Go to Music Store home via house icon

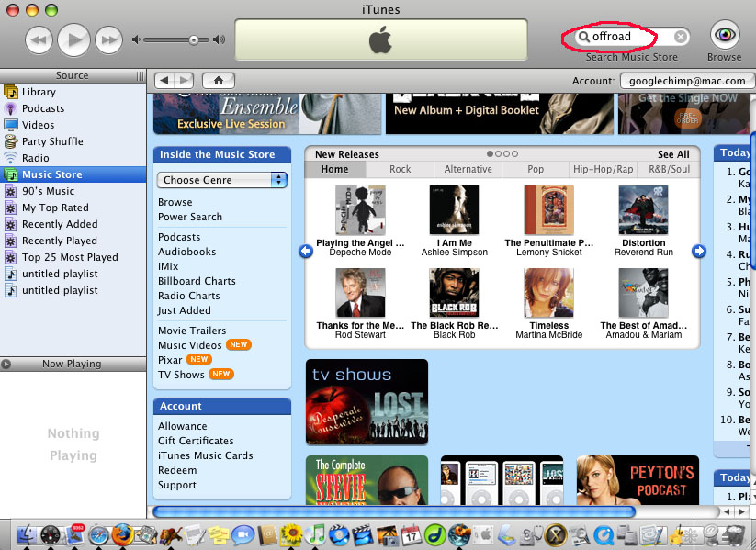[x=219, y=80]
